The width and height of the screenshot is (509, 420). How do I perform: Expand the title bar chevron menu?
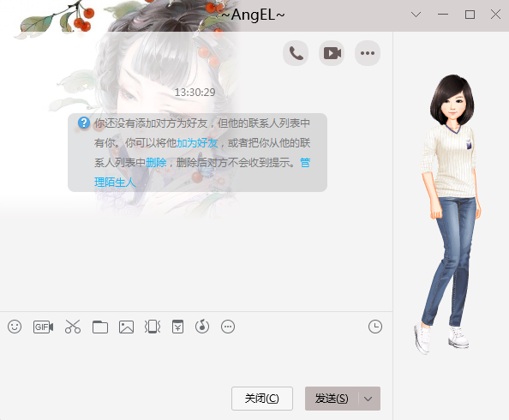416,15
